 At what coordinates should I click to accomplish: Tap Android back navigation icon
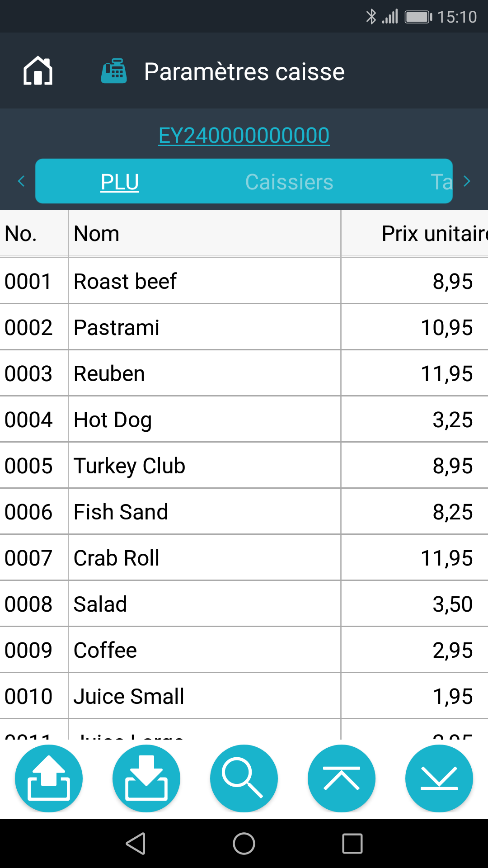pos(136,844)
